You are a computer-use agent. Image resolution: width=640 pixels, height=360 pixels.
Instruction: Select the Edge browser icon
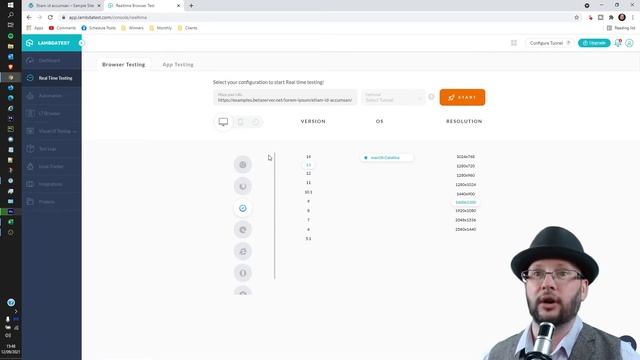[x=243, y=230]
